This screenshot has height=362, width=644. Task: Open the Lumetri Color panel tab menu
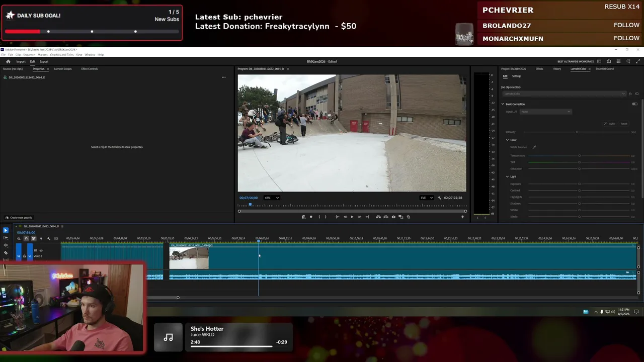tap(589, 69)
